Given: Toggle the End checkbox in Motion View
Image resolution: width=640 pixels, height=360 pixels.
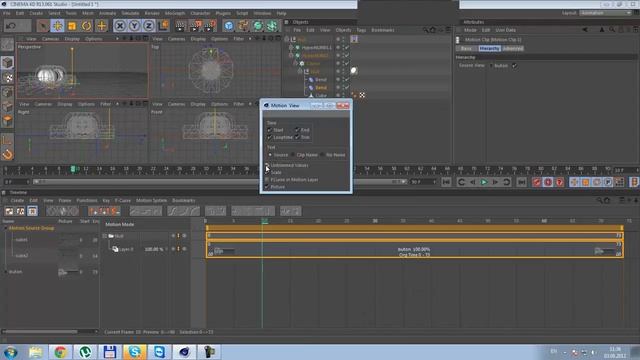Looking at the screenshot, I should 297,130.
